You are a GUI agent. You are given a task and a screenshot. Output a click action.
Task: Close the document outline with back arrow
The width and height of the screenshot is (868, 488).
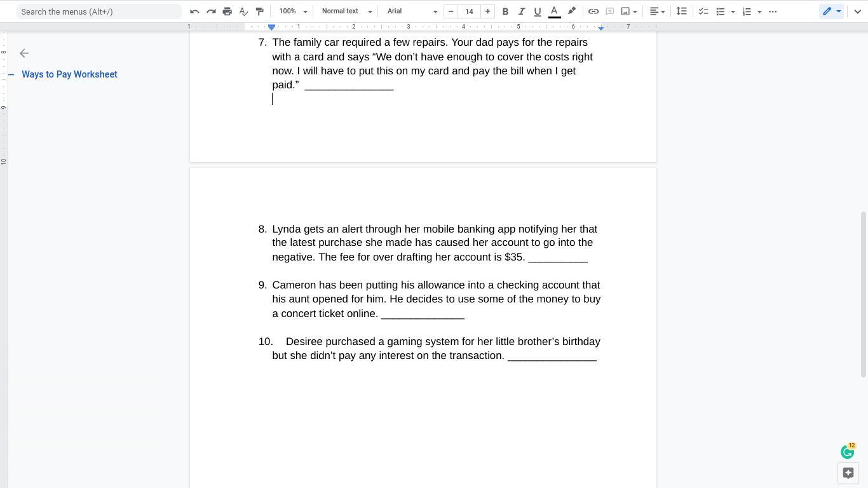pos(24,53)
